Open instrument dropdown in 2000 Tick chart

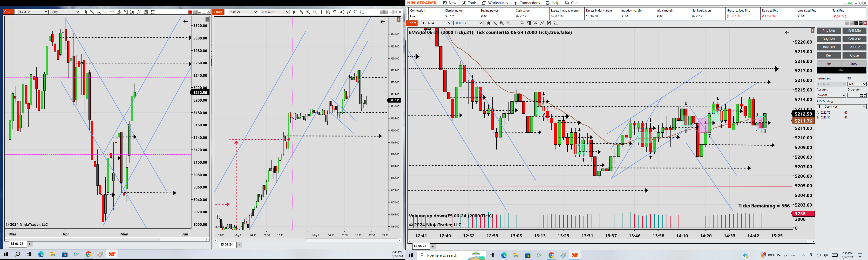tap(437, 23)
